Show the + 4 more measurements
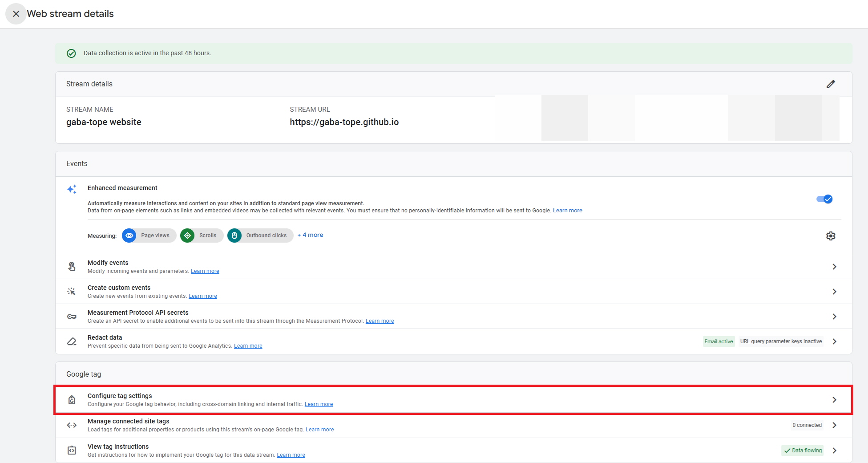868x463 pixels. coord(311,235)
